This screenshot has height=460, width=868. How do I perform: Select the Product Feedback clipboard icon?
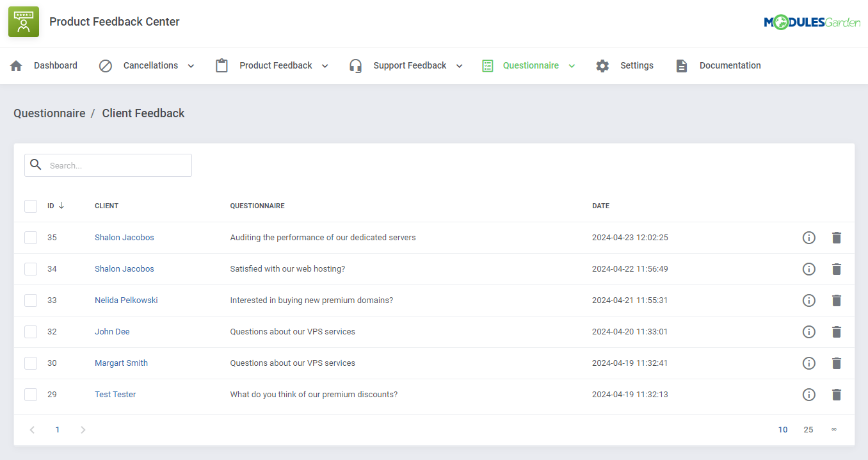point(221,65)
